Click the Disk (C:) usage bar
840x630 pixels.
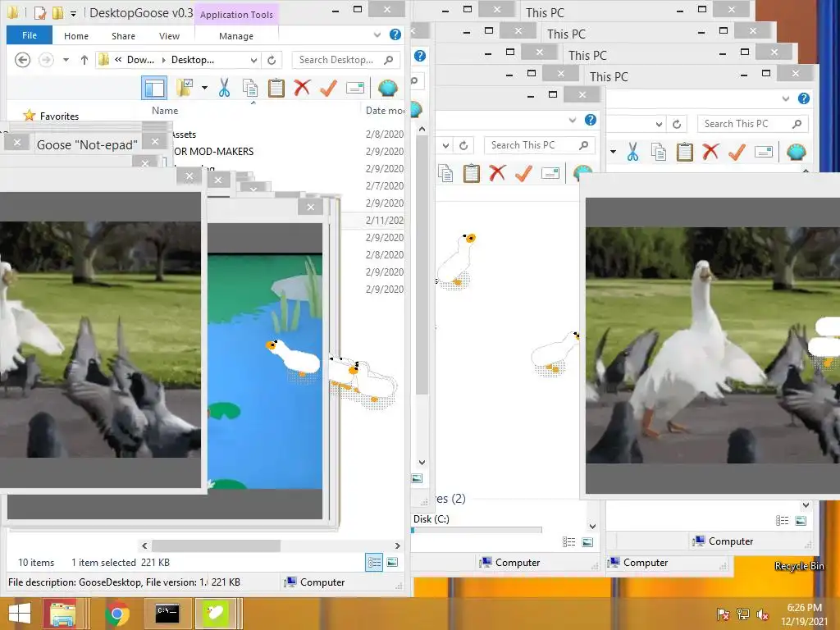pyautogui.click(x=477, y=530)
